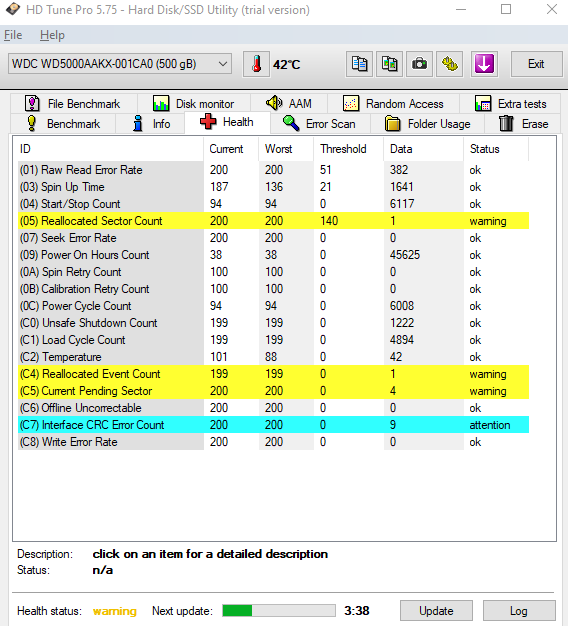
Task: Click the 42°C temperature reading
Action: 287,64
